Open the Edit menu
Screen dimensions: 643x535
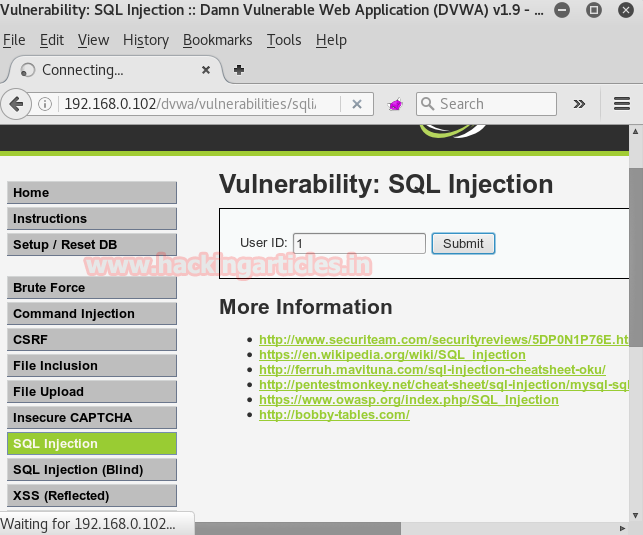pyautogui.click(x=52, y=40)
